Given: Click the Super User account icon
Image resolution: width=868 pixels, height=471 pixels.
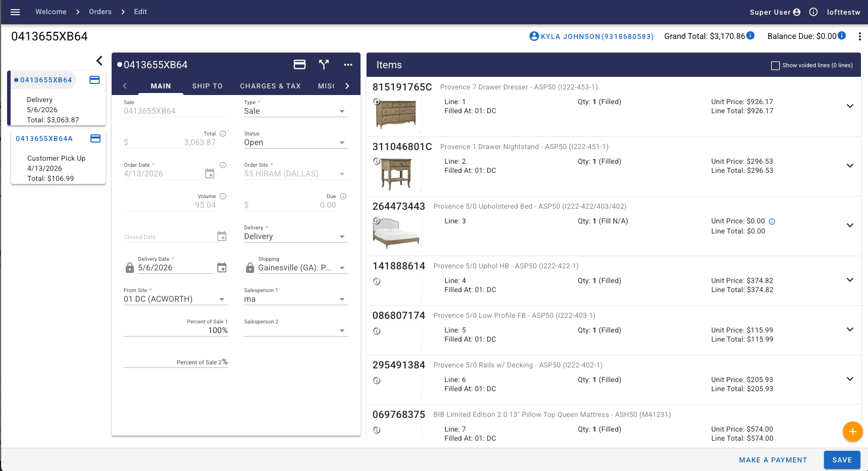Looking at the screenshot, I should (x=797, y=12).
